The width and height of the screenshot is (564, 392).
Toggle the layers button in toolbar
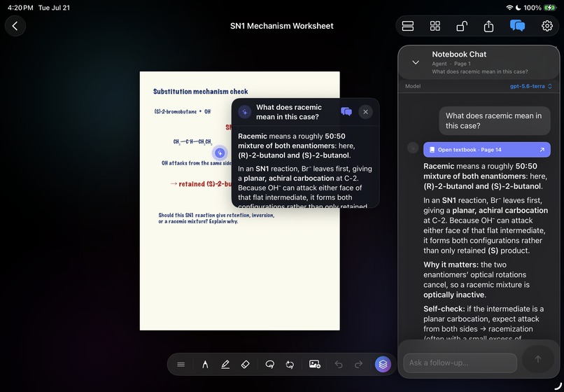click(383, 365)
